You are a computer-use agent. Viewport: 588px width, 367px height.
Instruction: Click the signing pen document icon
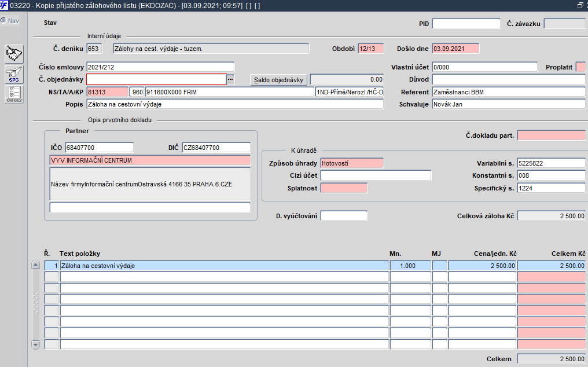(14, 54)
